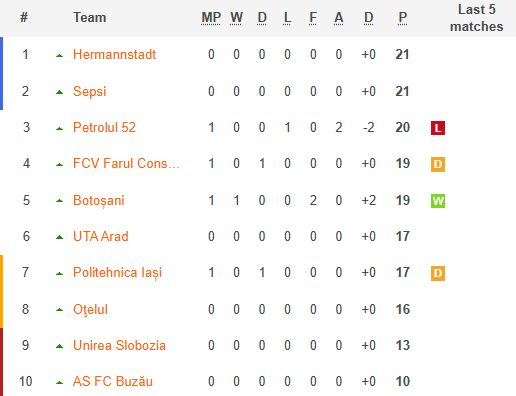The width and height of the screenshot is (516, 396).
Task: Open the Petrolul 52 team page
Action: (104, 127)
